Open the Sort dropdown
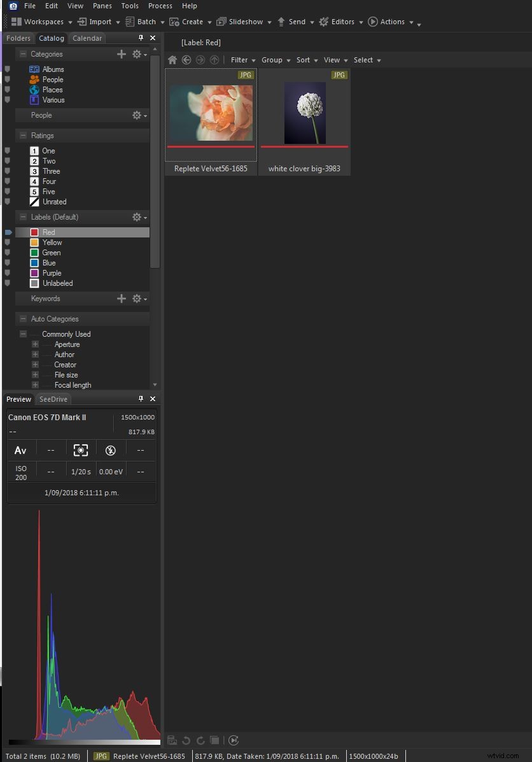Image resolution: width=532 pixels, height=762 pixels. tap(304, 60)
